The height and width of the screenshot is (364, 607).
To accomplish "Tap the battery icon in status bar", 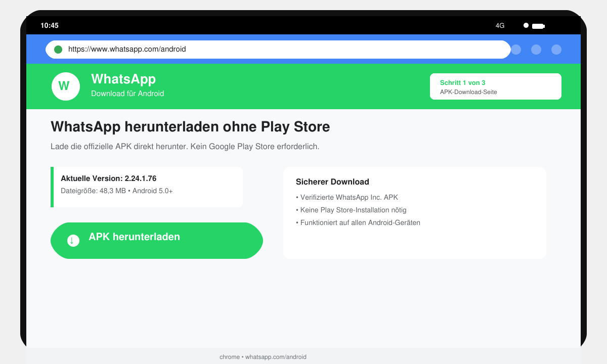I will [538, 26].
